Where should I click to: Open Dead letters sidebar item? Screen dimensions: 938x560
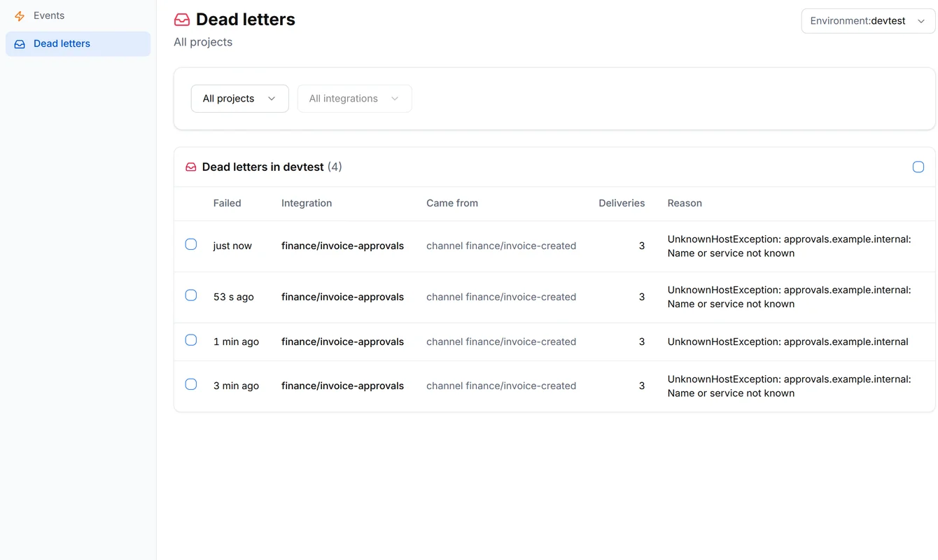(78, 43)
